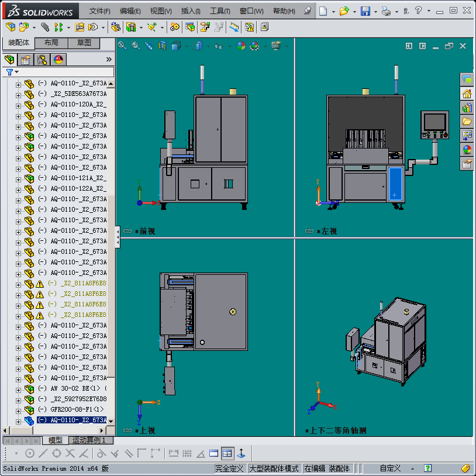The image size is (476, 476).
Task: Click the Previous View icon
Action: coord(149,46)
